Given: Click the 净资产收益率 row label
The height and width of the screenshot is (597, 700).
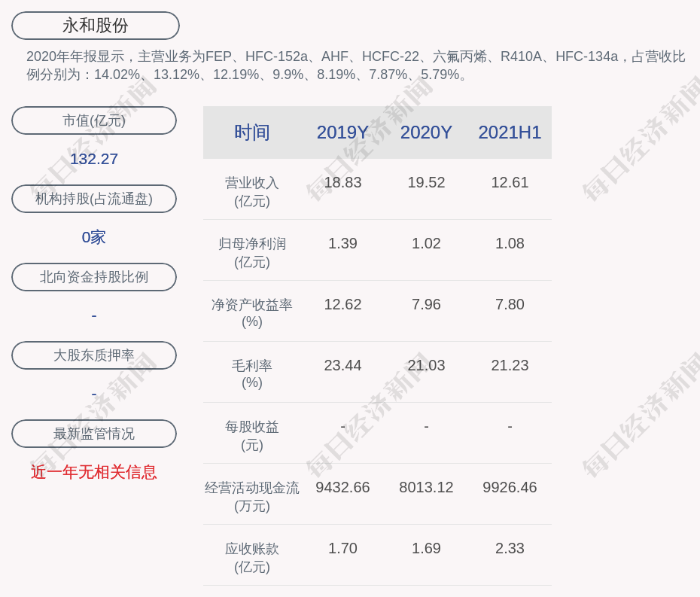Looking at the screenshot, I should coord(251,312).
